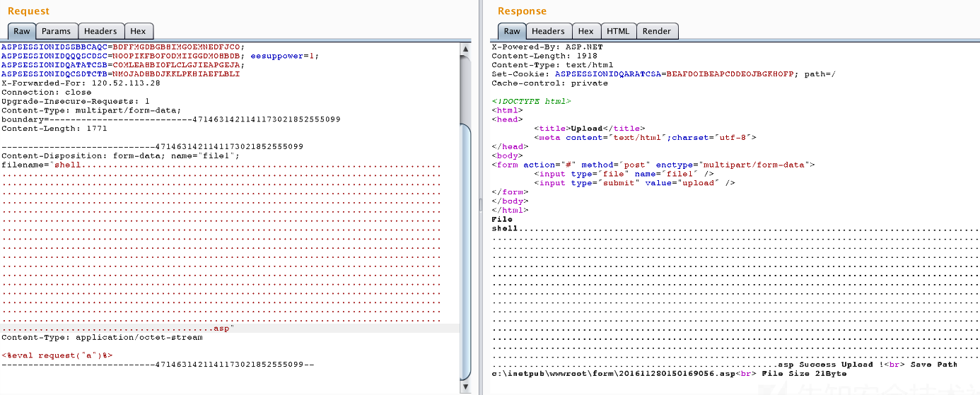Click the response closing </body> tag
This screenshot has height=395, width=980.
tap(511, 201)
